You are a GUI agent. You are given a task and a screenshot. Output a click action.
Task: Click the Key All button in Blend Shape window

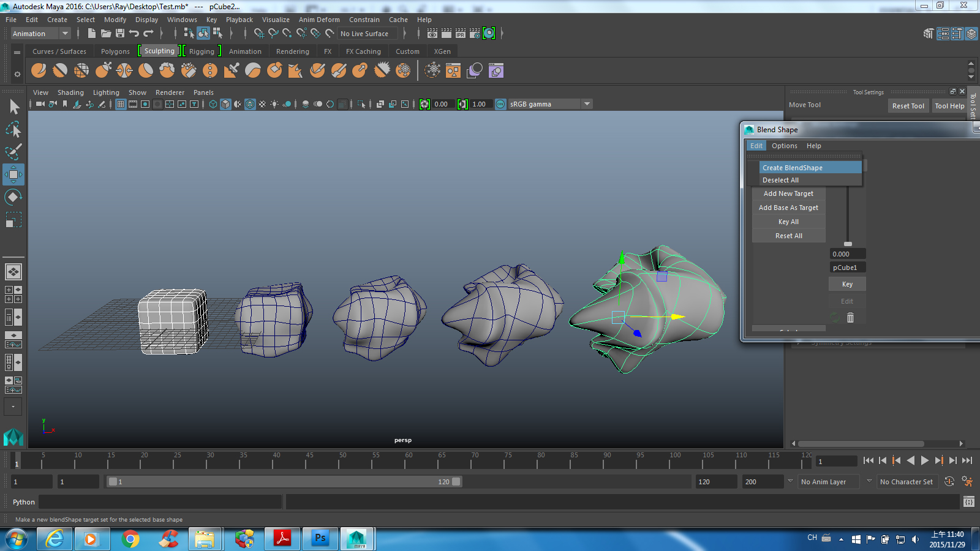(788, 222)
